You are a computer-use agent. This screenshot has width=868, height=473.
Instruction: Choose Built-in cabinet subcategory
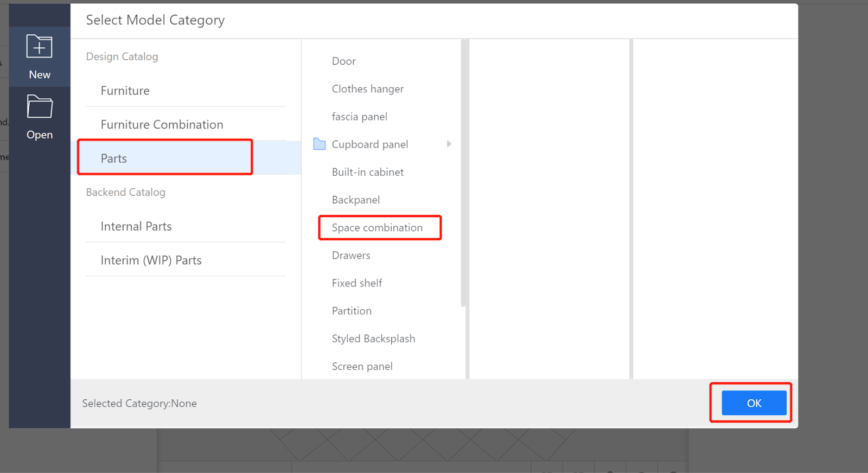coord(368,172)
